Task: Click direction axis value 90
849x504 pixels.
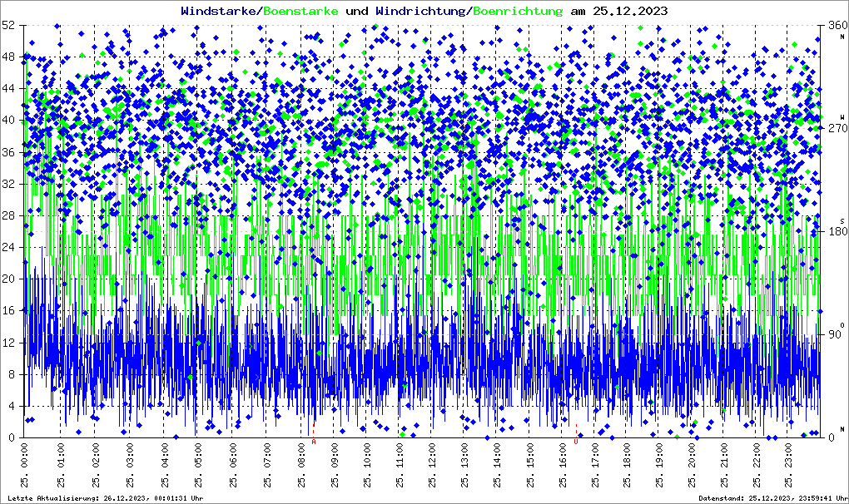Action: (x=835, y=334)
